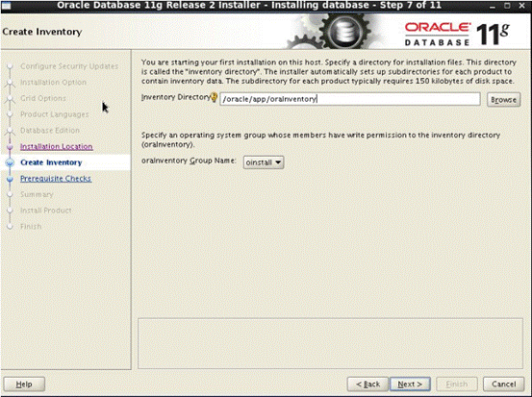Minimize the installer window
Screen dimensions: 532x397
click(493, 6)
